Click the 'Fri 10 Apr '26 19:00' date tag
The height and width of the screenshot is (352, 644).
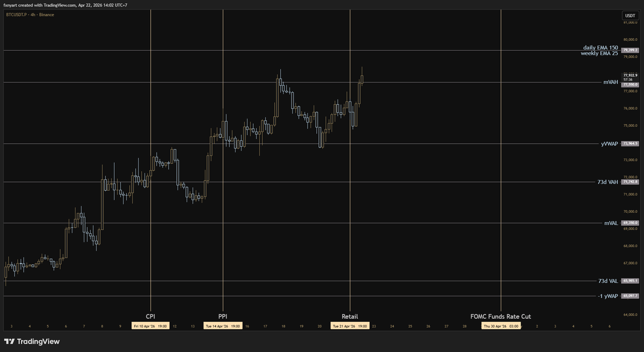click(151, 326)
